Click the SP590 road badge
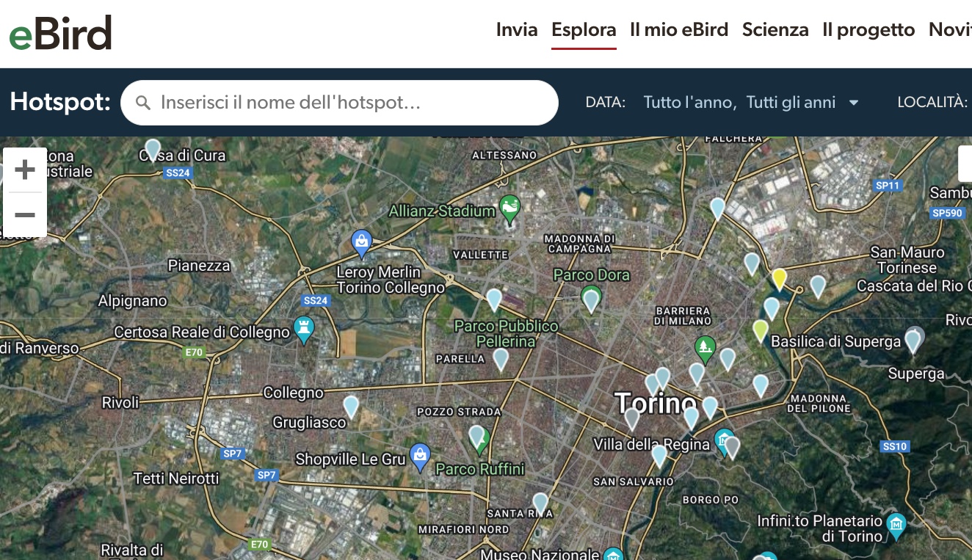This screenshot has width=972, height=560. click(x=946, y=213)
